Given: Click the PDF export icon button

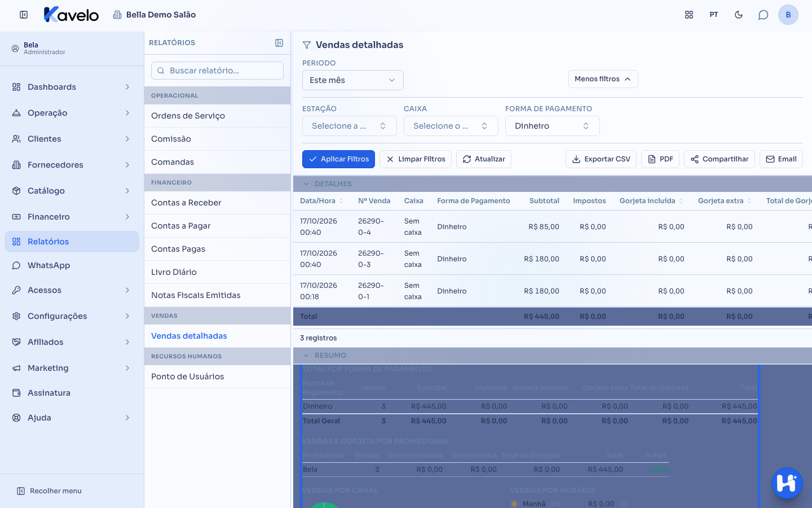Looking at the screenshot, I should coord(660,159).
